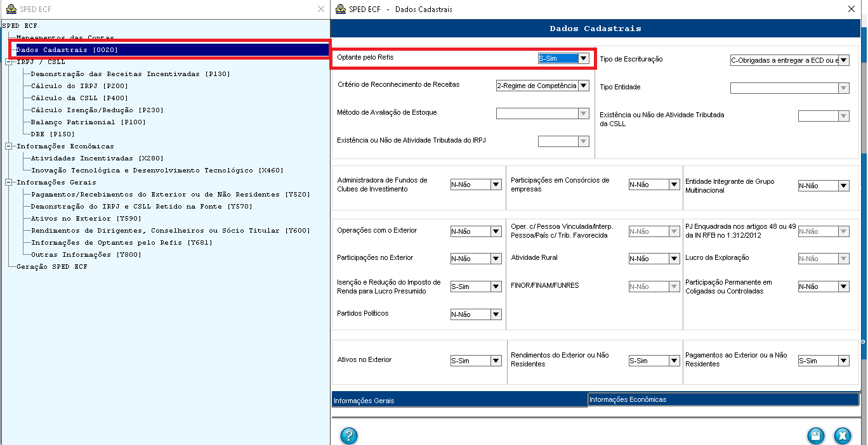The image size is (868, 445).
Task: Switch to Informações Gerais tab
Action: click(459, 401)
